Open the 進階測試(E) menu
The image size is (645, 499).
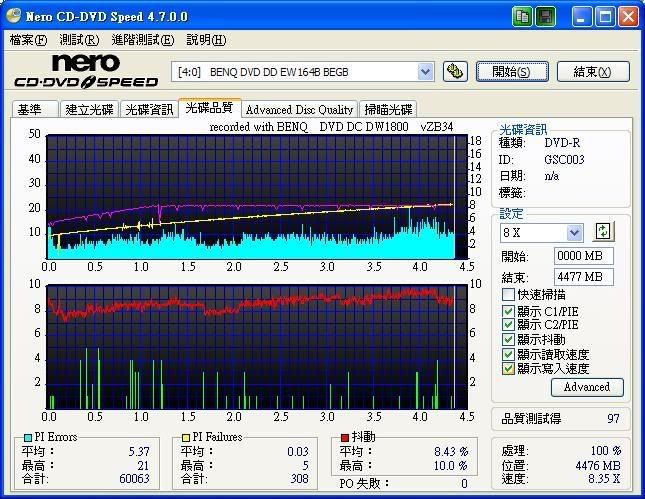point(143,40)
